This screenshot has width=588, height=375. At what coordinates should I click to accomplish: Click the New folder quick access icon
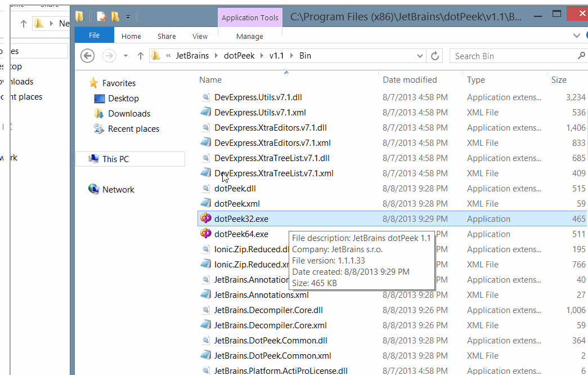[x=115, y=16]
